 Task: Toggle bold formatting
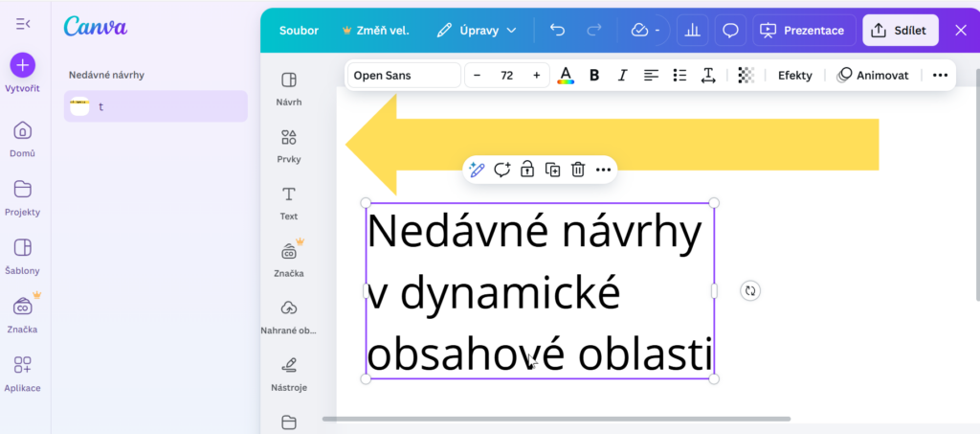point(594,75)
